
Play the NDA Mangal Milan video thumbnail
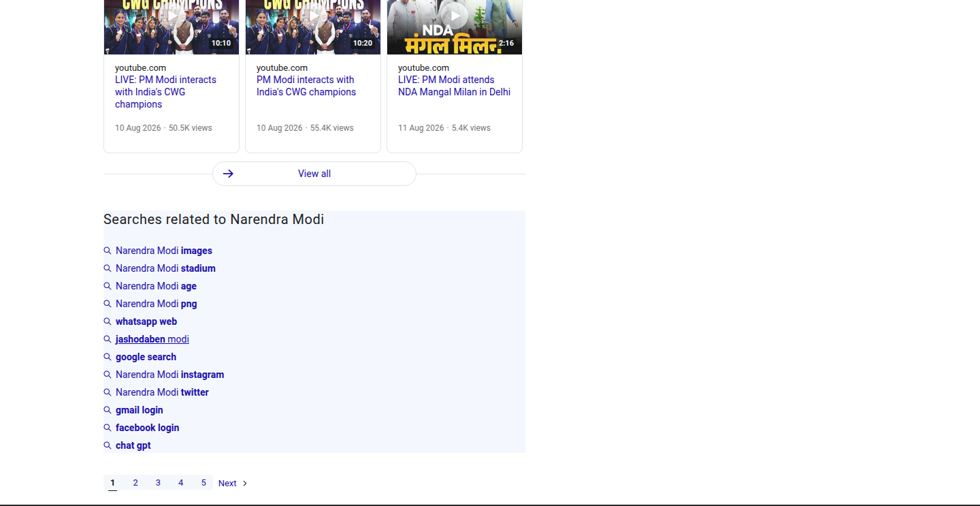tap(455, 27)
